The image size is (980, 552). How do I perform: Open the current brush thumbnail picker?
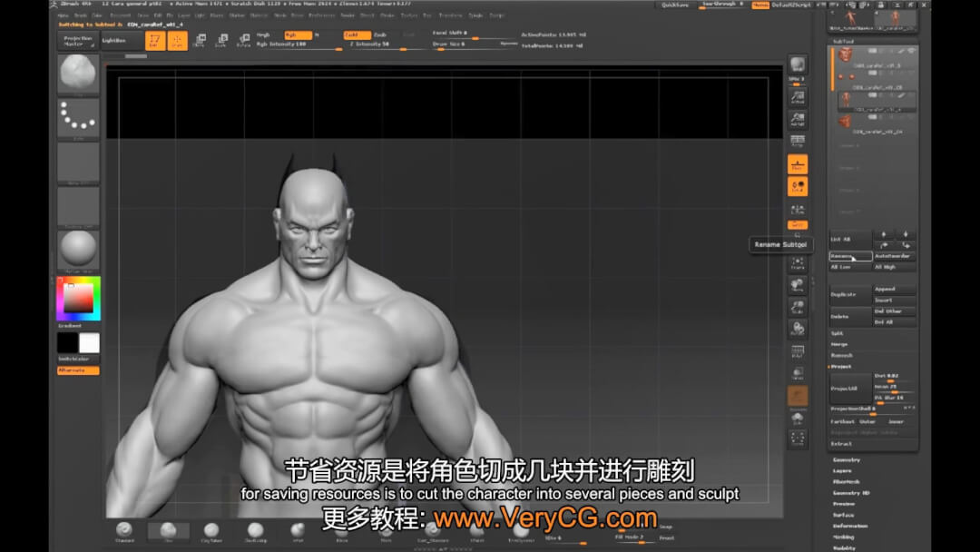(78, 74)
